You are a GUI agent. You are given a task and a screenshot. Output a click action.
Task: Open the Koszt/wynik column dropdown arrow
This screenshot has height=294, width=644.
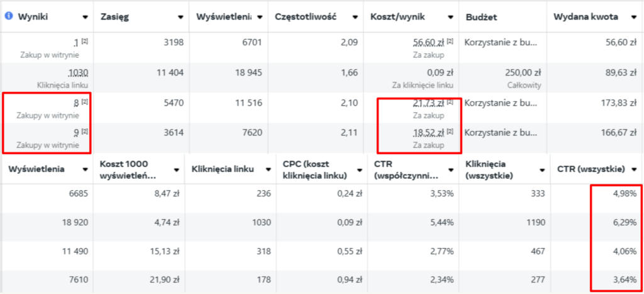pyautogui.click(x=450, y=17)
